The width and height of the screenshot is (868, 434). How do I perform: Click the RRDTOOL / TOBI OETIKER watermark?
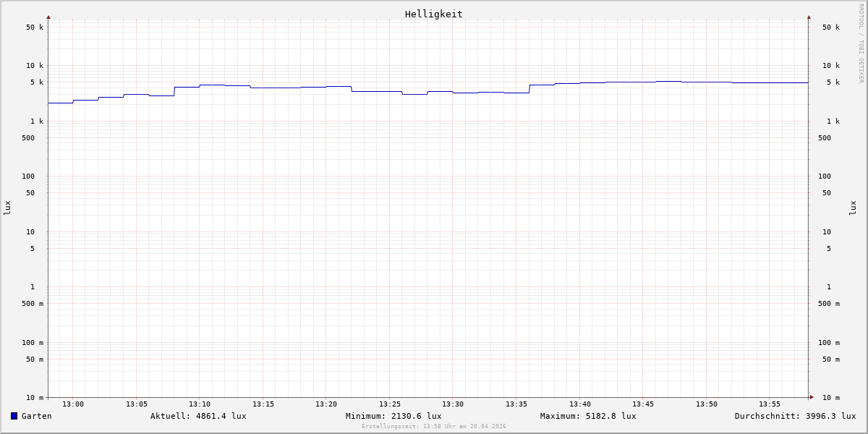click(x=861, y=43)
